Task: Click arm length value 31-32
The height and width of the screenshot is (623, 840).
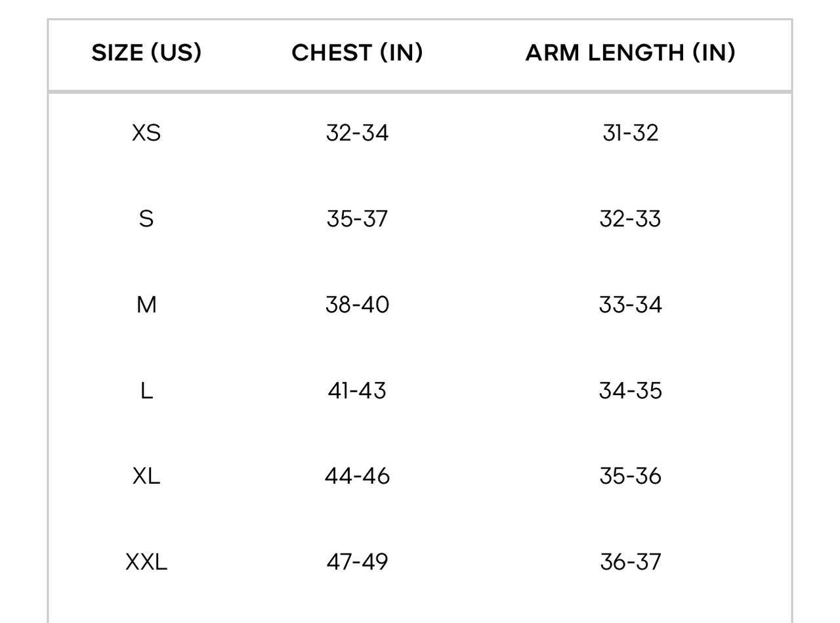Action: (630, 133)
